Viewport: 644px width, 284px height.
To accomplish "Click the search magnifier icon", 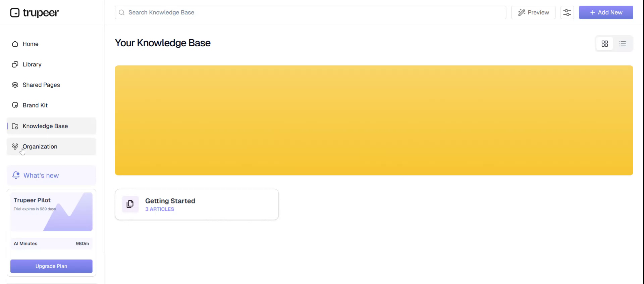I will (x=122, y=12).
